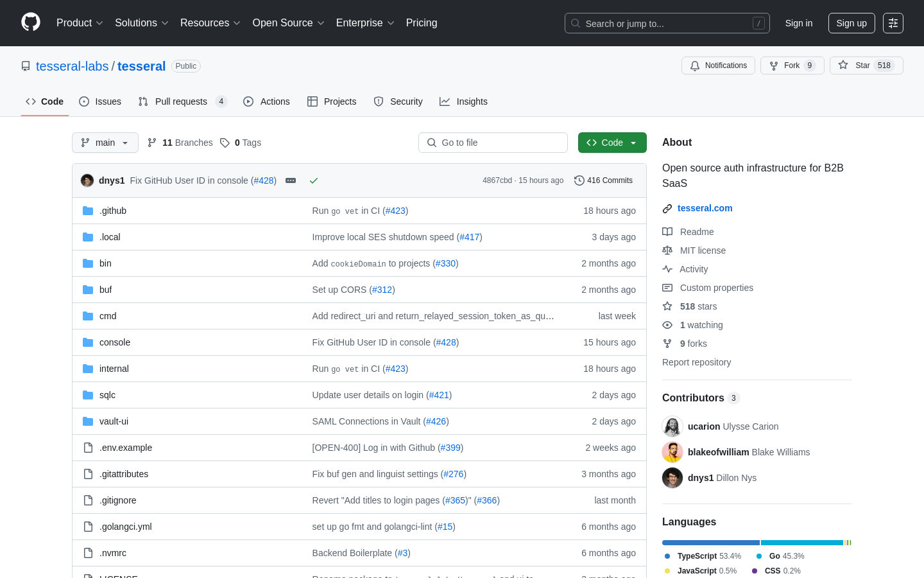This screenshot has height=578, width=924.
Task: Open the Enterprise dropdown
Action: tap(365, 23)
